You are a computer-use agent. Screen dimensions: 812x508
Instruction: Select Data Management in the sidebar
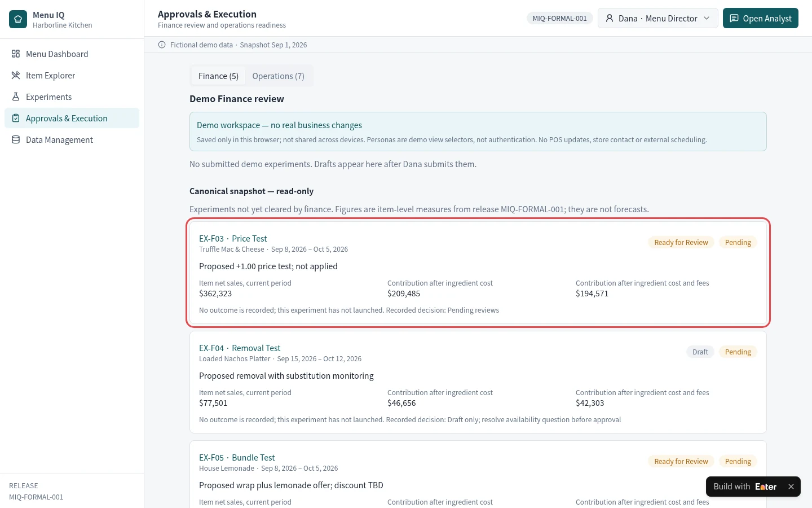click(72, 140)
